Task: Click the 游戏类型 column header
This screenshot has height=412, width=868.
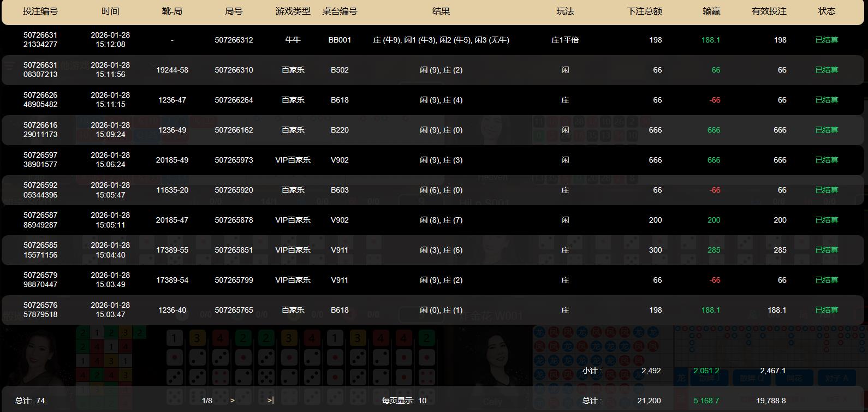Action: pos(293,11)
